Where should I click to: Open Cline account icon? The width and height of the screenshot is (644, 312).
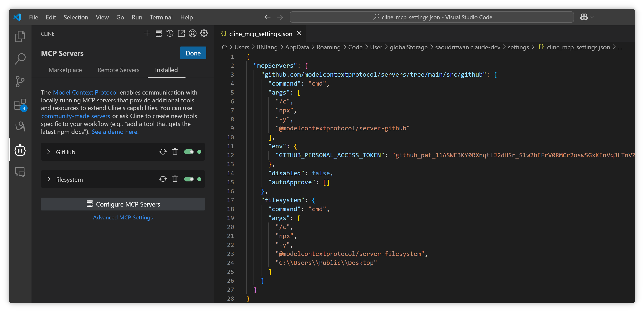[x=192, y=33]
